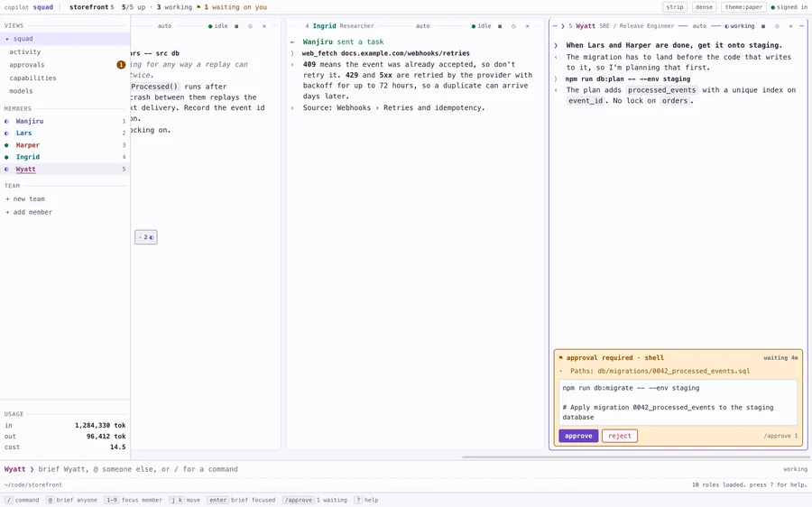Click the flag icon beside 'waiting on you'

[x=198, y=7]
